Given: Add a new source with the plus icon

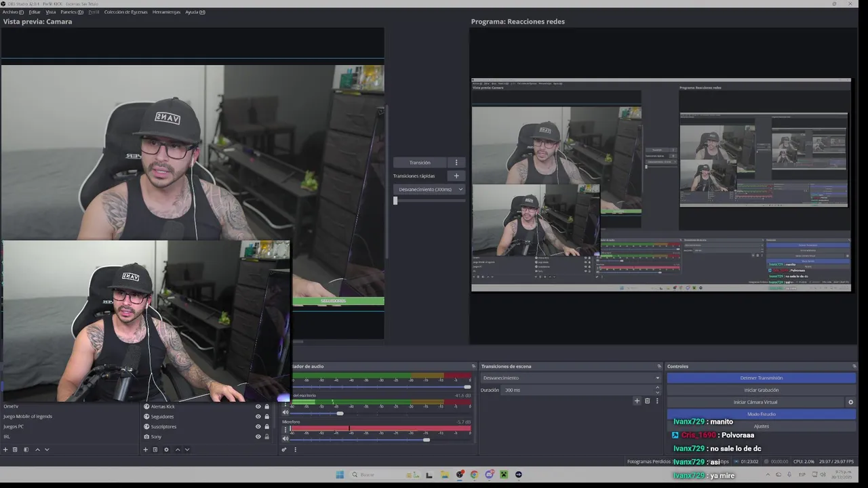Looking at the screenshot, I should coord(145,449).
